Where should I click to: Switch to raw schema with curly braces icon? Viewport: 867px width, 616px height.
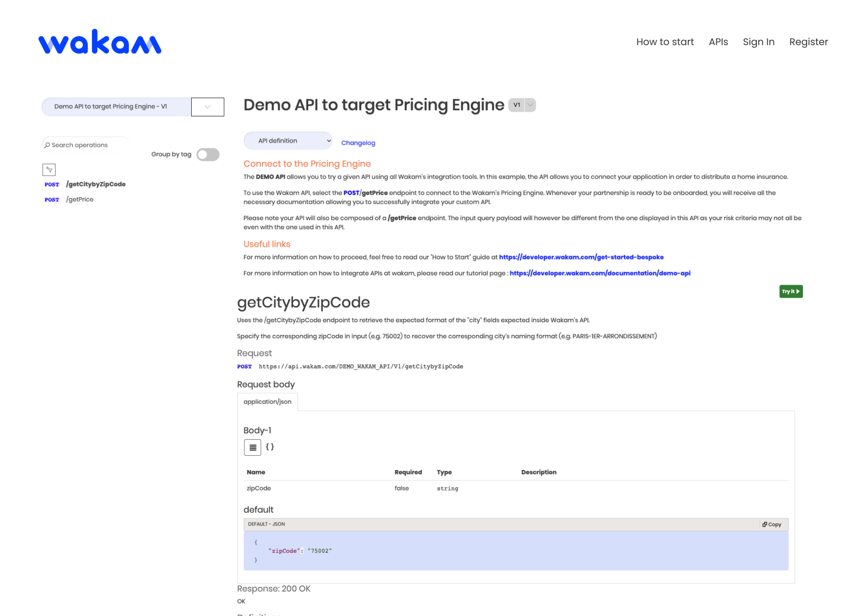pos(270,447)
